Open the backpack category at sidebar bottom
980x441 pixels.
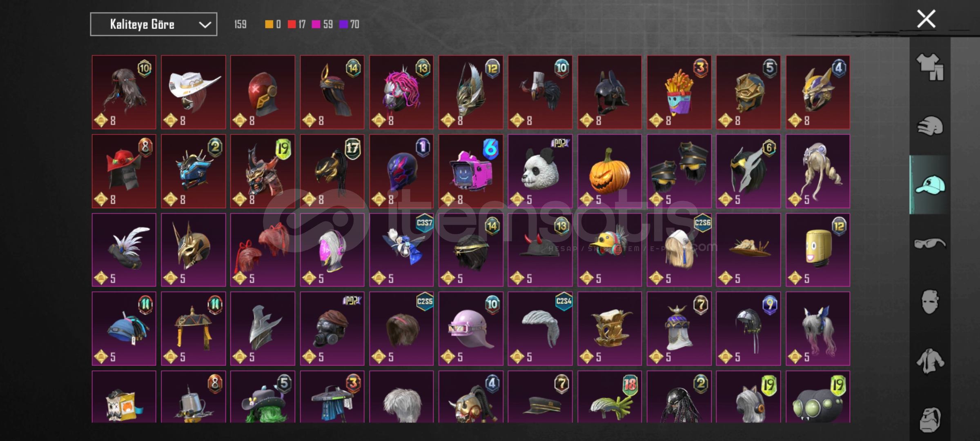coord(930,419)
